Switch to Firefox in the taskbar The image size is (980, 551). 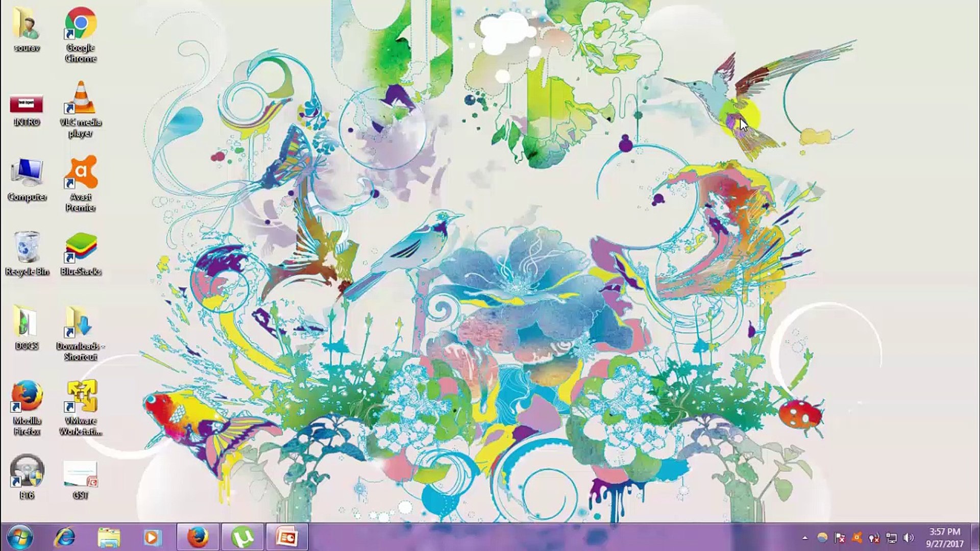198,537
